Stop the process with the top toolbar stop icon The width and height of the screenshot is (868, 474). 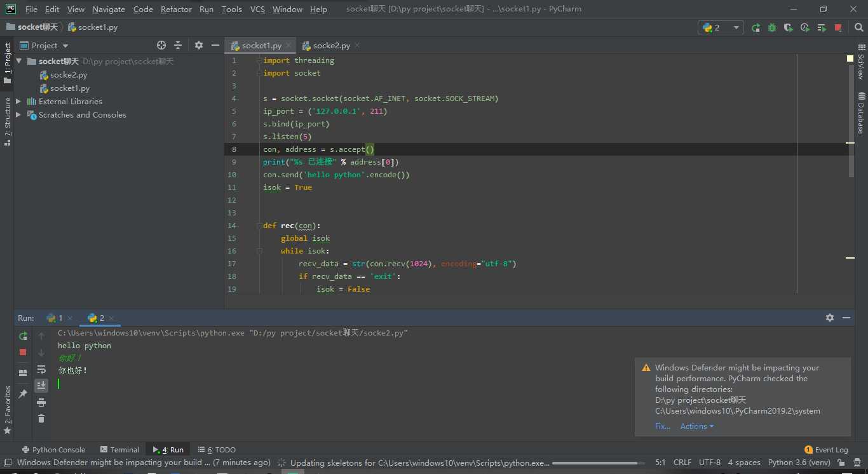point(838,27)
